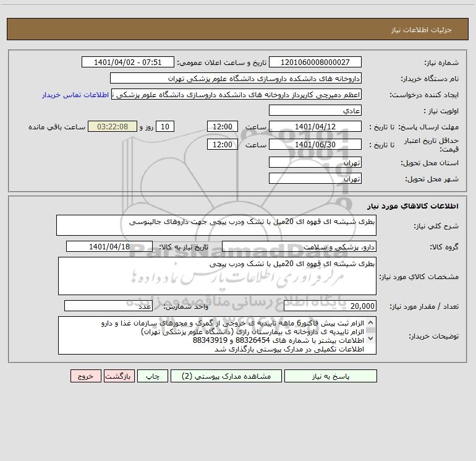476x461 pixels.
Task: Click price validity time field 12:00
Action: [x=222, y=144]
